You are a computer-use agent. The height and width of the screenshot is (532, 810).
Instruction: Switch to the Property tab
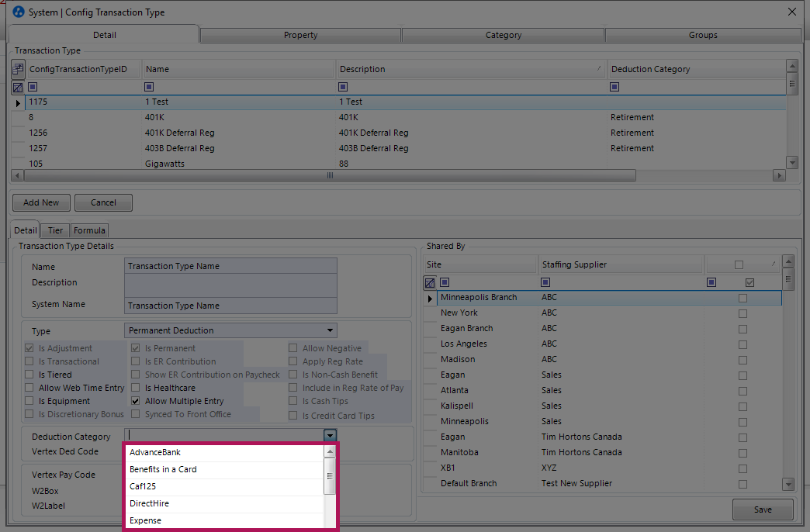coord(300,35)
